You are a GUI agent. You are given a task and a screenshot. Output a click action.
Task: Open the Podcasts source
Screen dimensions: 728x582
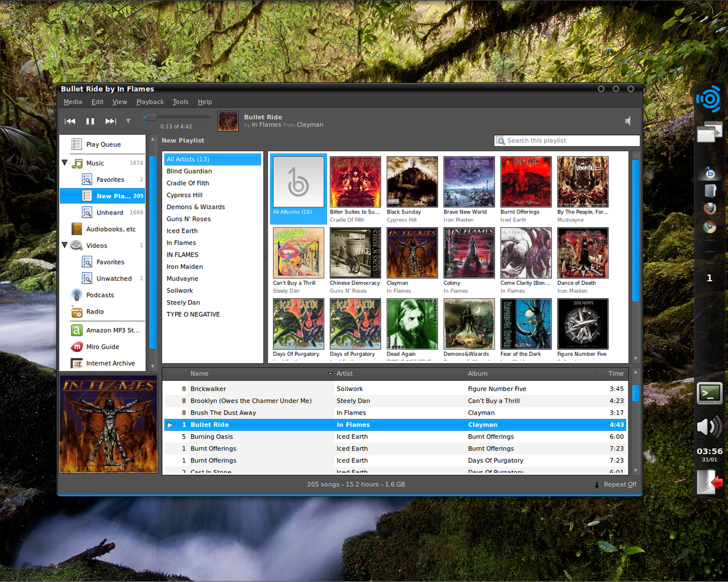(99, 295)
